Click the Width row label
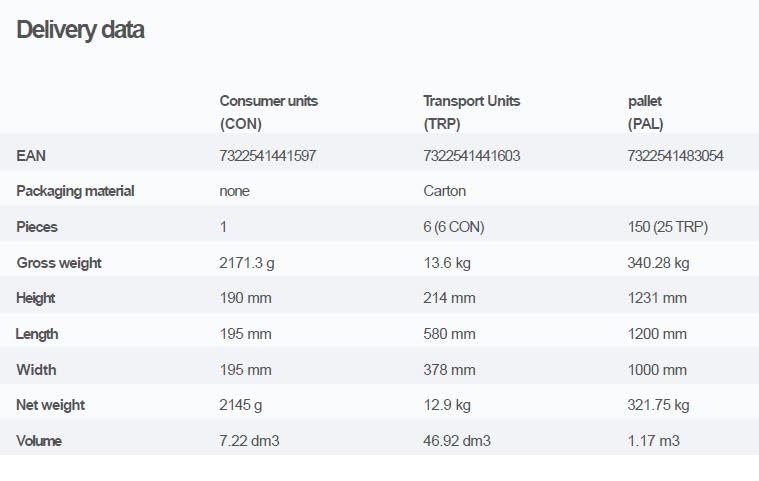 coord(36,370)
